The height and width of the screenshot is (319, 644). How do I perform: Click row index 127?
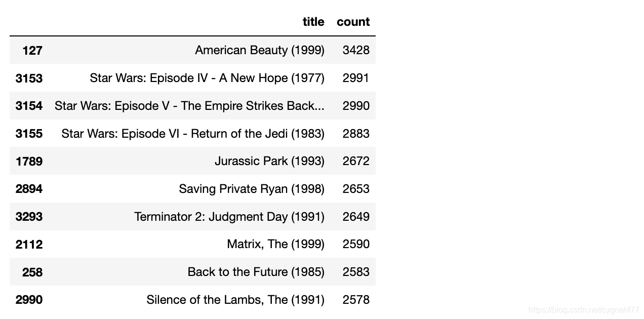(32, 51)
